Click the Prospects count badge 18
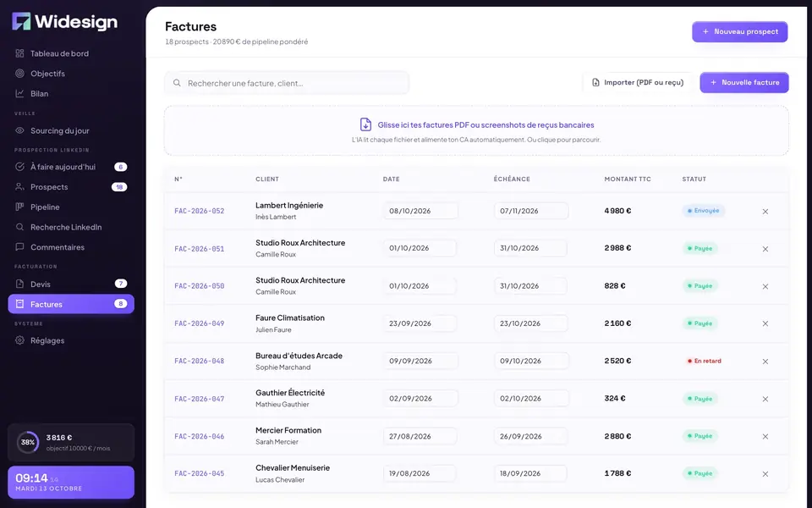Viewport: 812px width, 508px height. click(x=119, y=187)
